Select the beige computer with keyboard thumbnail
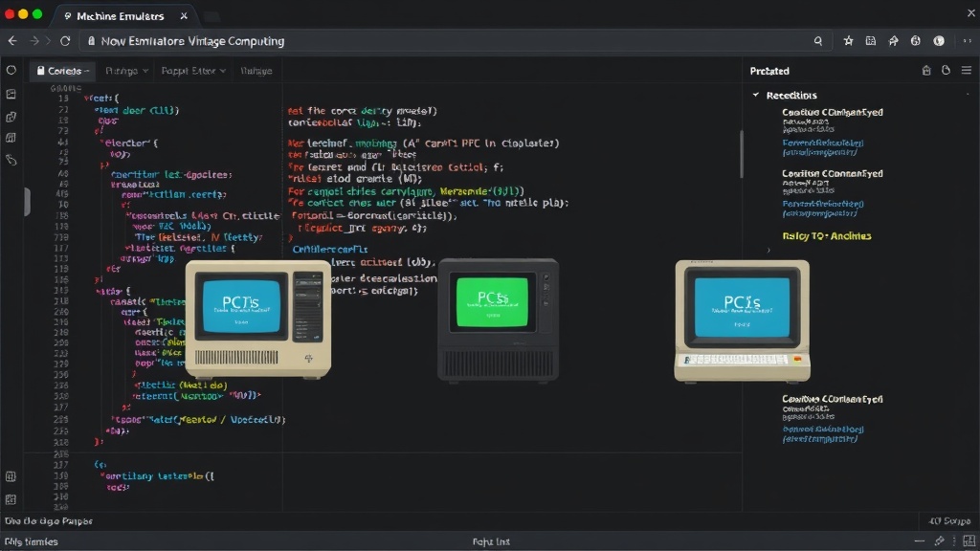Image resolution: width=980 pixels, height=551 pixels. pyautogui.click(x=743, y=321)
